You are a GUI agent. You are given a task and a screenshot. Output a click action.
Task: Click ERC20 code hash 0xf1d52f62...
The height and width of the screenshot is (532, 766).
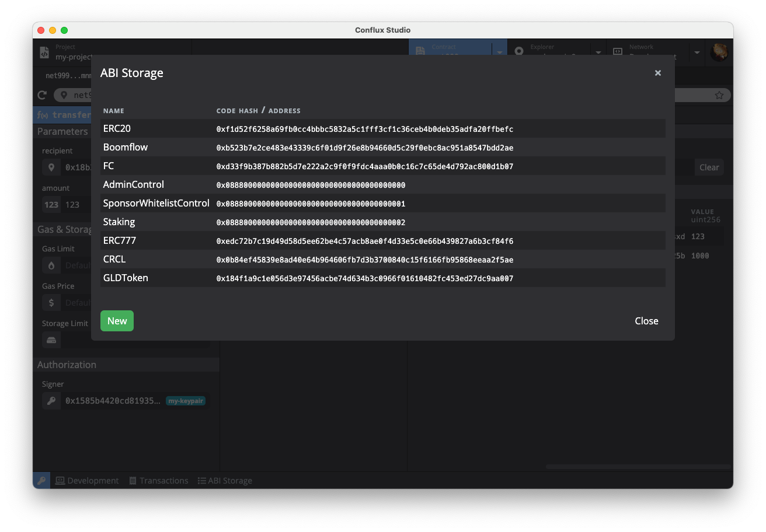pos(365,129)
